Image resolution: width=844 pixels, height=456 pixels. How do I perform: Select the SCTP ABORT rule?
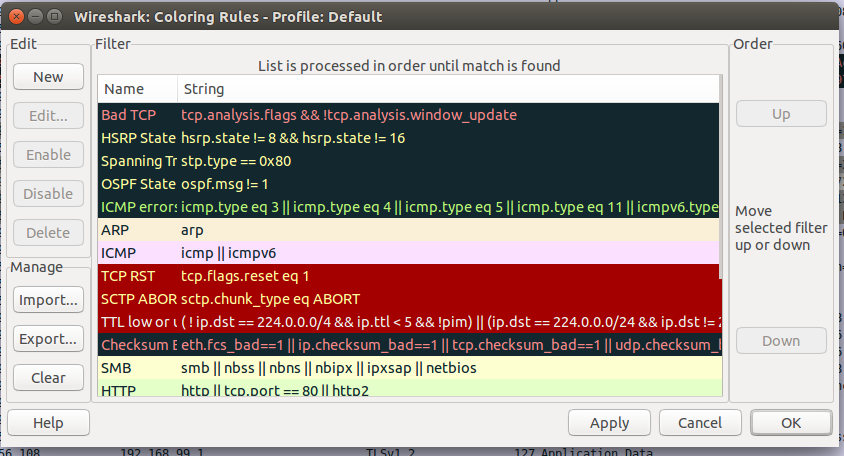pos(409,299)
